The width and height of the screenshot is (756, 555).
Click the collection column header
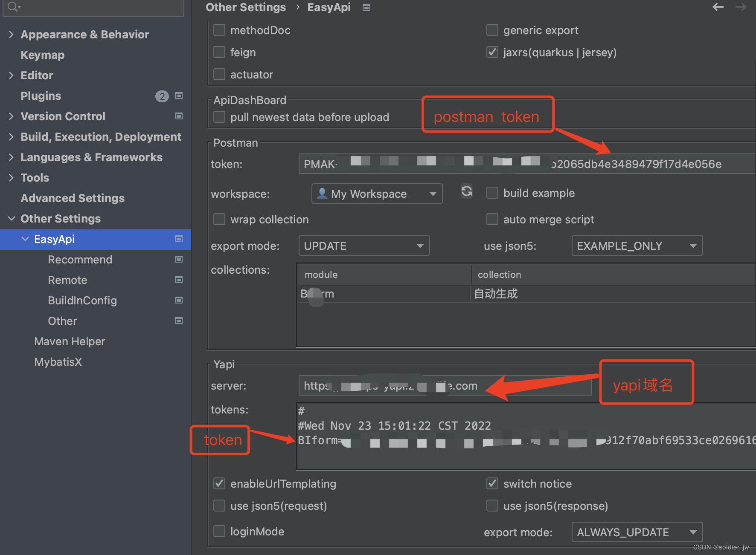pyautogui.click(x=614, y=275)
